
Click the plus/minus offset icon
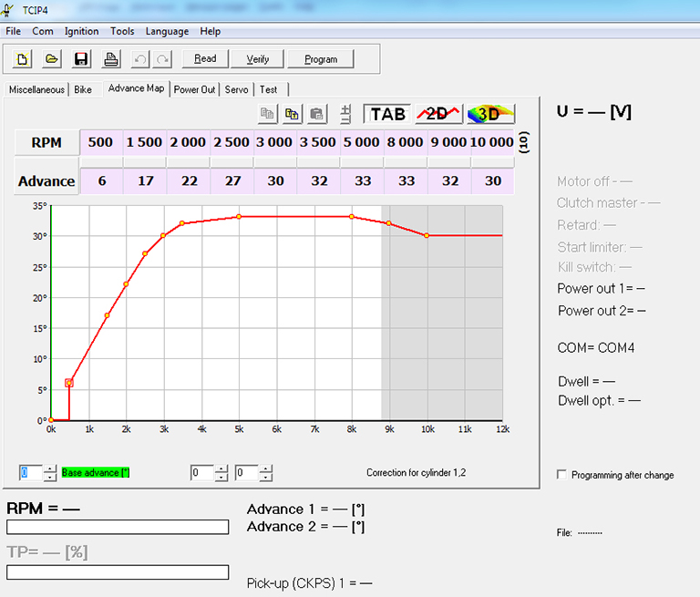click(x=346, y=114)
